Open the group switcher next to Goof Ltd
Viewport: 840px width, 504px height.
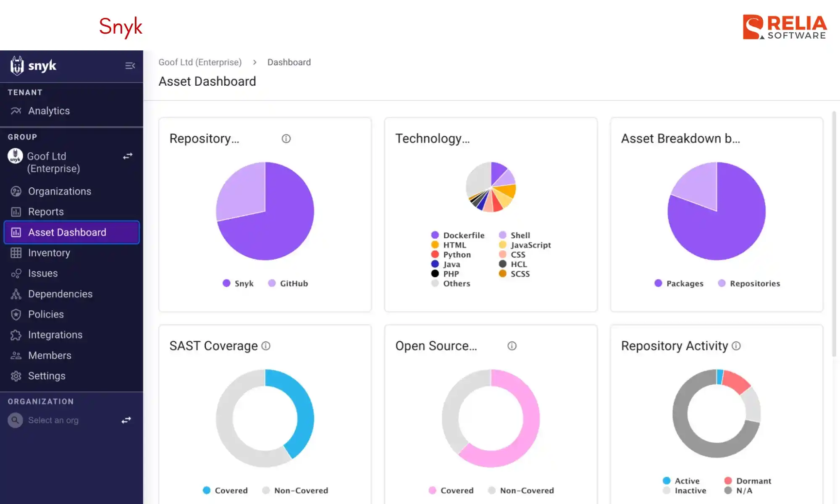128,156
